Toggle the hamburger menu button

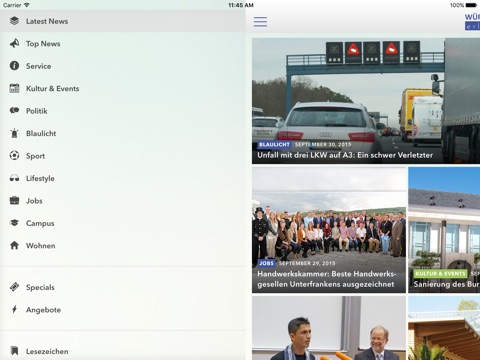pyautogui.click(x=260, y=22)
